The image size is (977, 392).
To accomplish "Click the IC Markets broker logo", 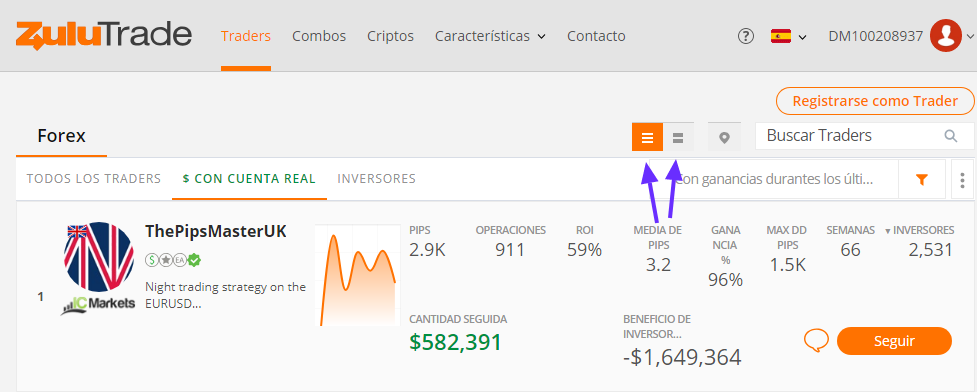I will pyautogui.click(x=98, y=304).
